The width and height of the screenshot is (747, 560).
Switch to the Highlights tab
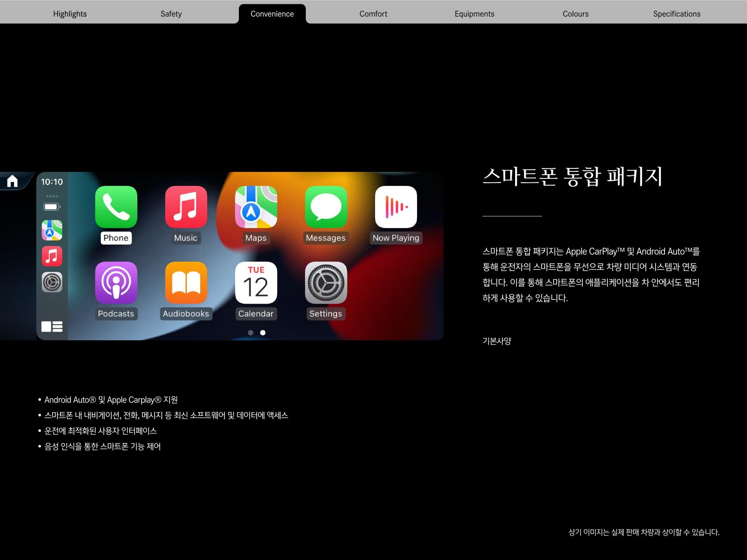click(x=70, y=14)
